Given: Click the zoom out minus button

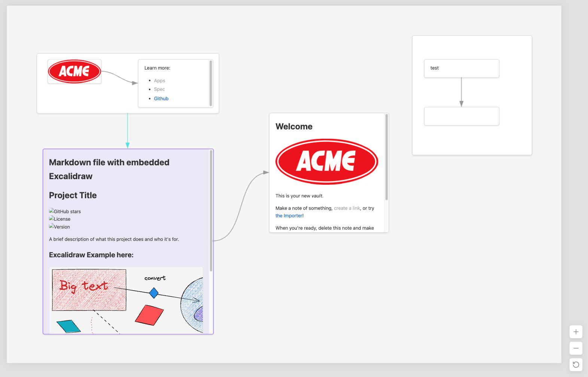Looking at the screenshot, I should tap(576, 348).
